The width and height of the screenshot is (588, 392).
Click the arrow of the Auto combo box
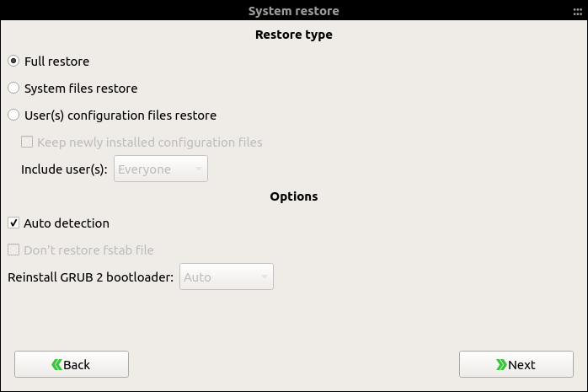pos(265,277)
